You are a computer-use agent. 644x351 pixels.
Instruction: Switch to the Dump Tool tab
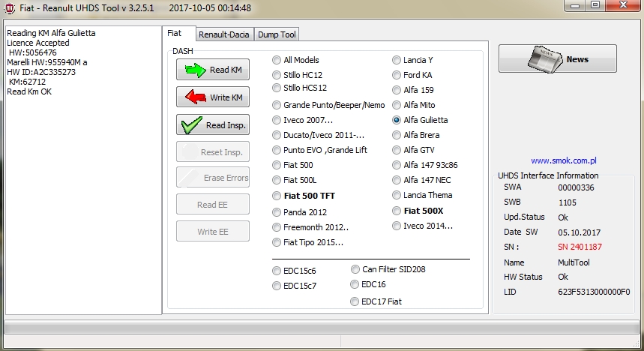277,34
